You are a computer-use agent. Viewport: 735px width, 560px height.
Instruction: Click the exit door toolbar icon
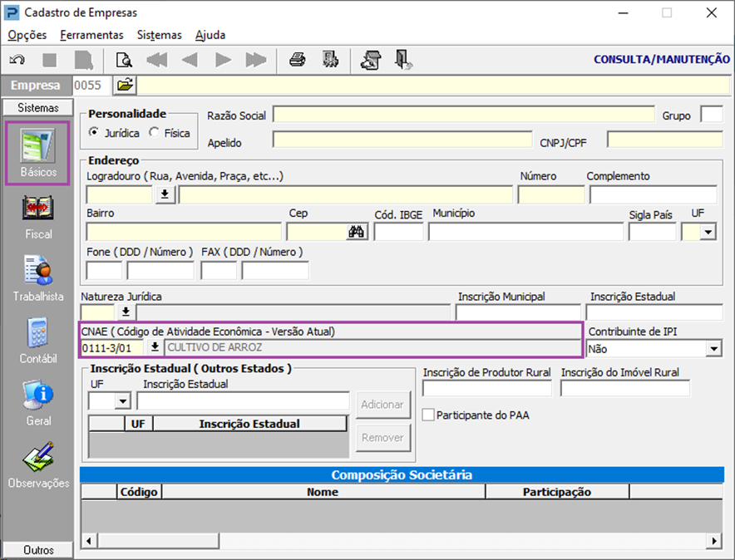[x=403, y=59]
